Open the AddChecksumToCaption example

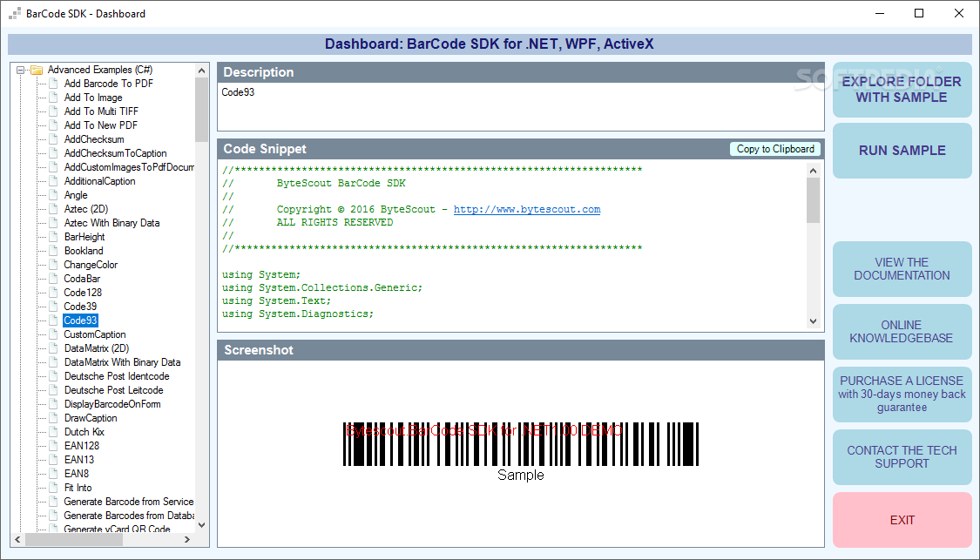coord(115,153)
